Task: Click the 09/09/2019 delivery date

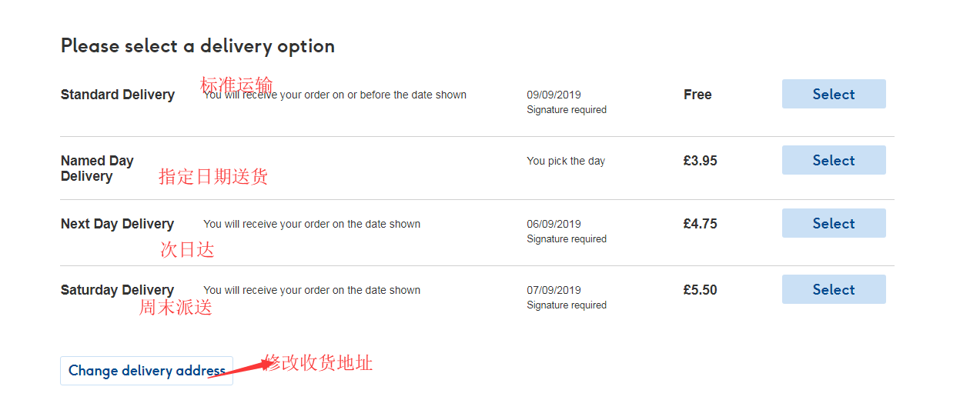Action: 554,95
